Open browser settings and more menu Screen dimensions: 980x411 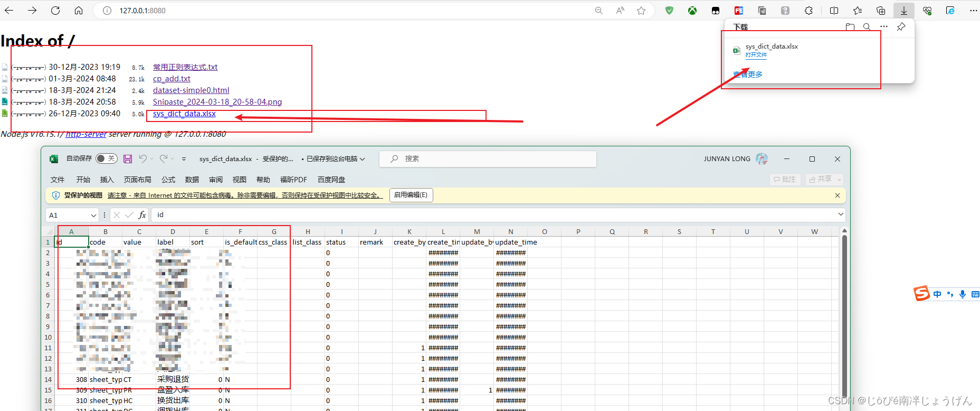pyautogui.click(x=974, y=11)
